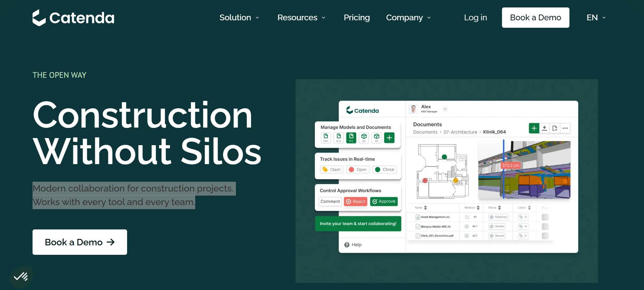This screenshot has height=290, width=644.
Task: Toggle the Clash issue filter
Action: tap(331, 170)
